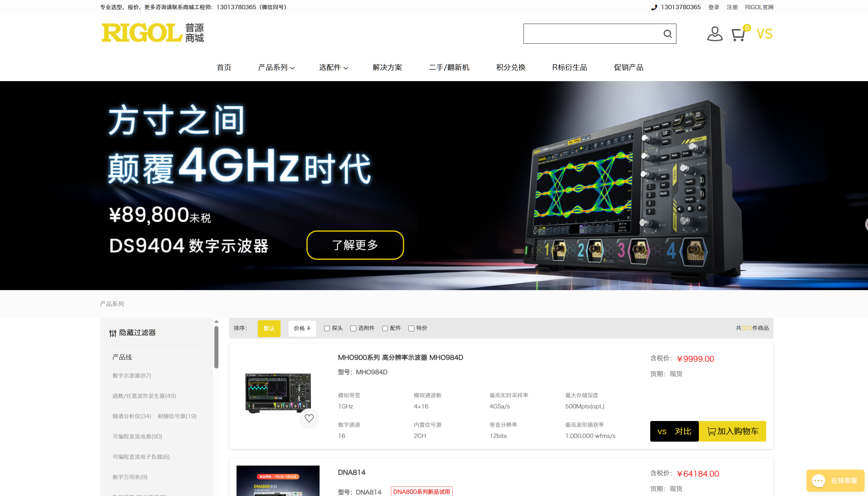The width and height of the screenshot is (868, 496).
Task: Filter by 可编程直流电子负载(6)
Action: tap(141, 457)
